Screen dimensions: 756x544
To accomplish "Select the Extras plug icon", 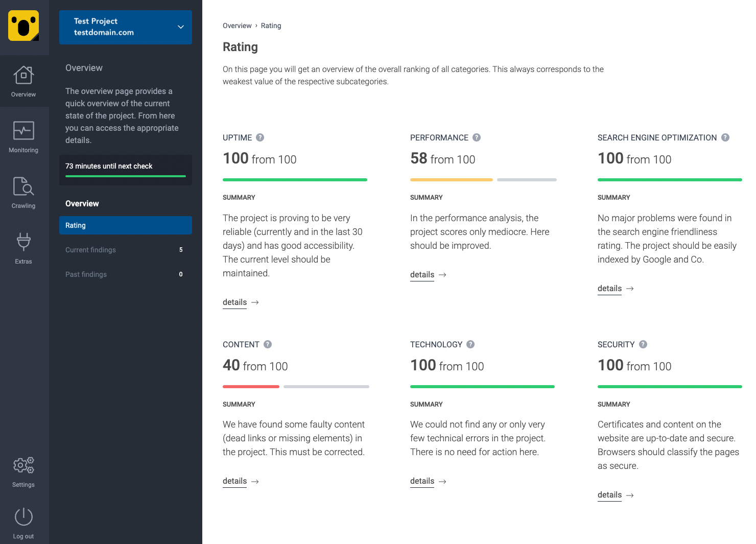I will 23,242.
